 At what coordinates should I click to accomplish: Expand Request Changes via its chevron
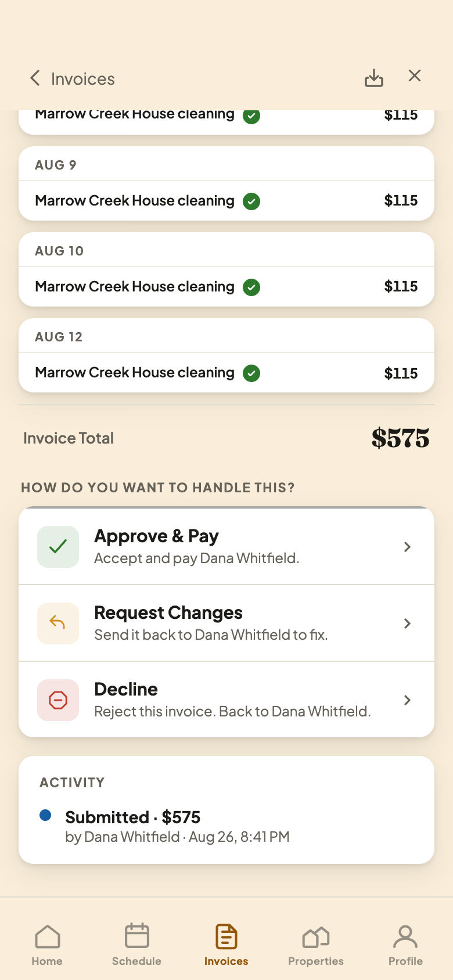(407, 624)
